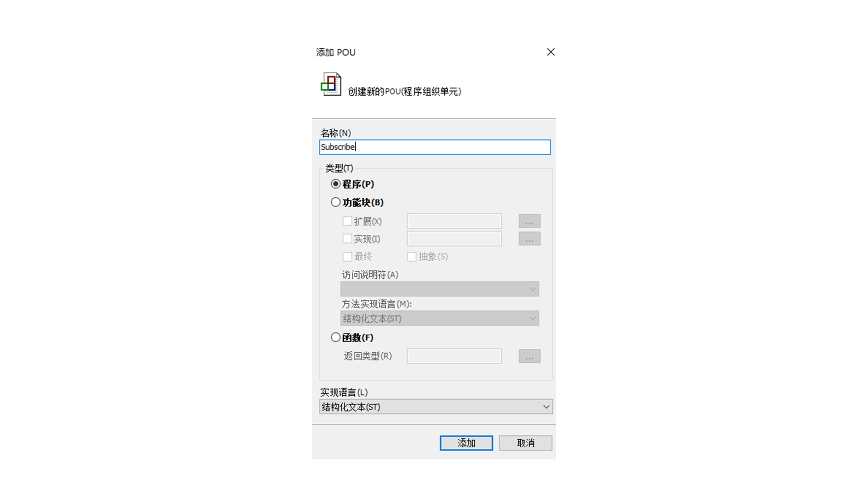The image size is (868, 488).
Task: Enable the 实现(I) checkbox
Action: [347, 239]
